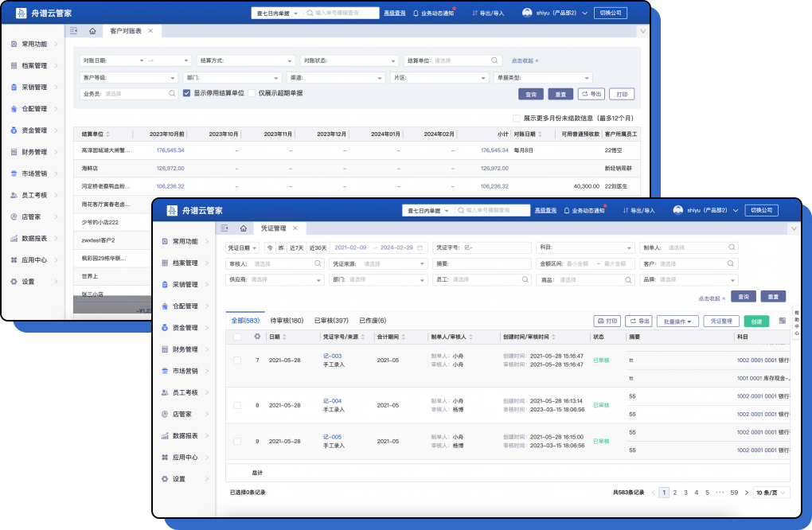Click the calendar icon in the voucher date range

pos(420,247)
